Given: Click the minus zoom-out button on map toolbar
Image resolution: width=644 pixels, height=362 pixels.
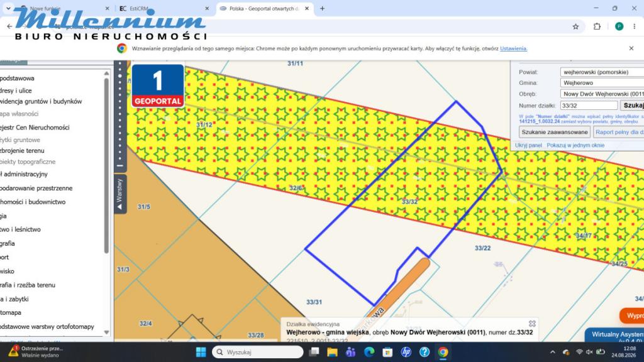Looking at the screenshot, I should (120, 166).
